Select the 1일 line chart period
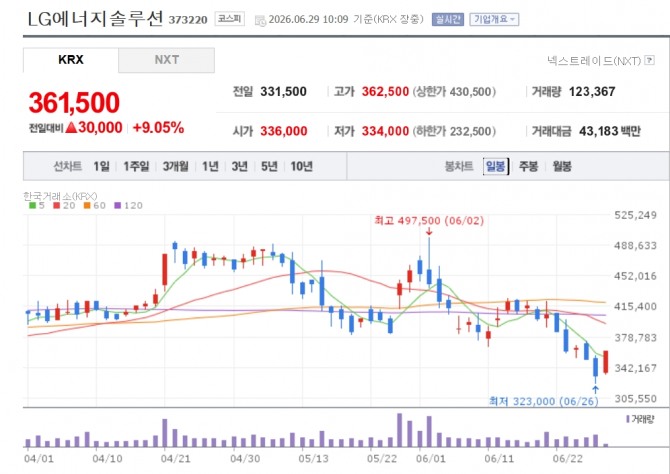Image resolution: width=670 pixels, height=474 pixels. click(x=102, y=166)
